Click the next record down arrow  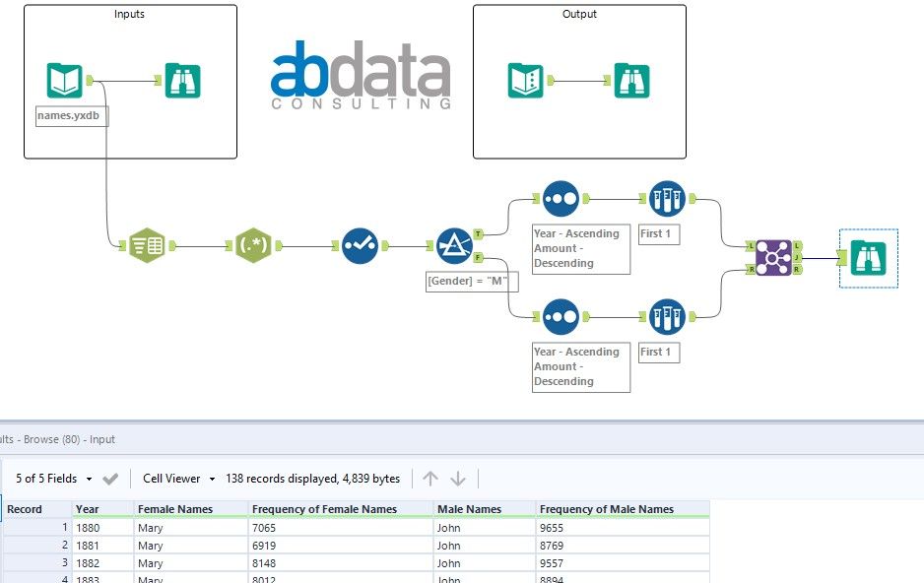[458, 479]
